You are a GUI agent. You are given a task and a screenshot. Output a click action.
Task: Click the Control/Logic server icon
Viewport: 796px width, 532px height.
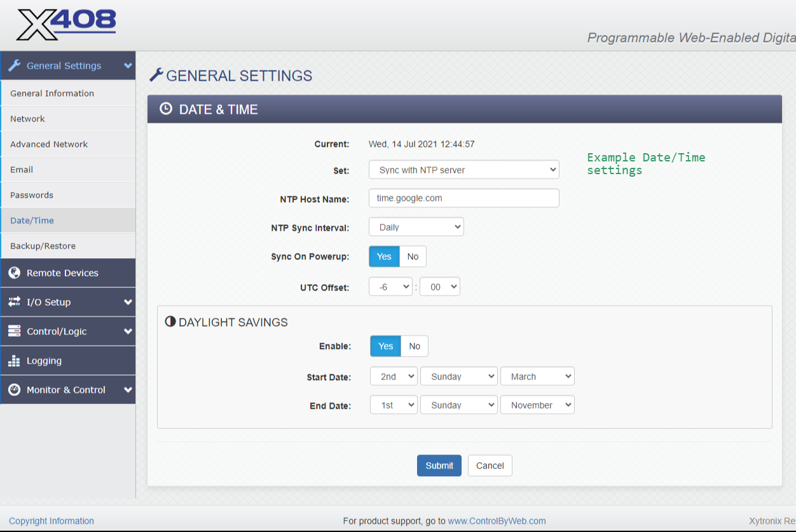(x=14, y=331)
